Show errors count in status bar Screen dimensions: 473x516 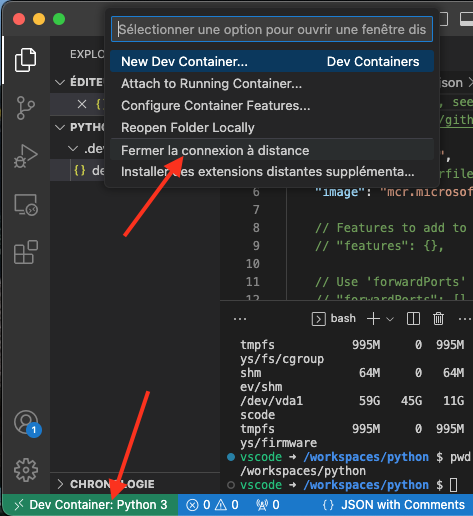198,505
